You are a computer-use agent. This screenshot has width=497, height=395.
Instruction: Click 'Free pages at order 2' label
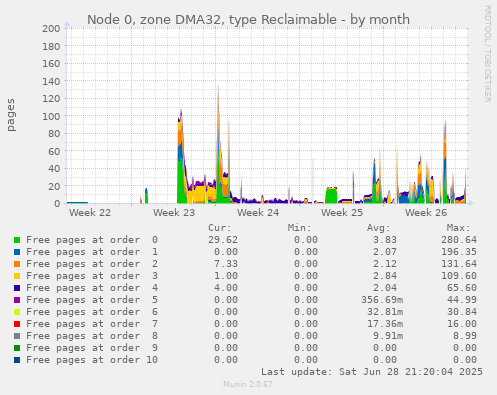92,264
